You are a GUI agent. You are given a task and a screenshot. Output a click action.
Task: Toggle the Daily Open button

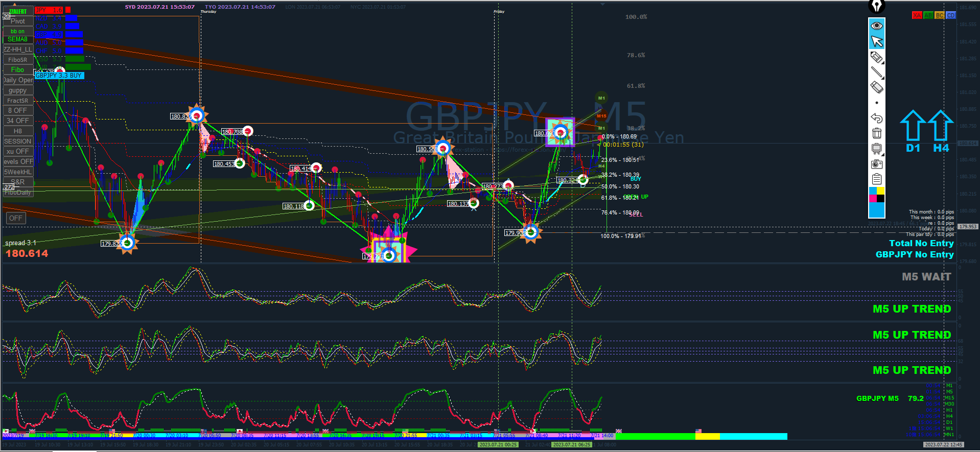tap(18, 80)
